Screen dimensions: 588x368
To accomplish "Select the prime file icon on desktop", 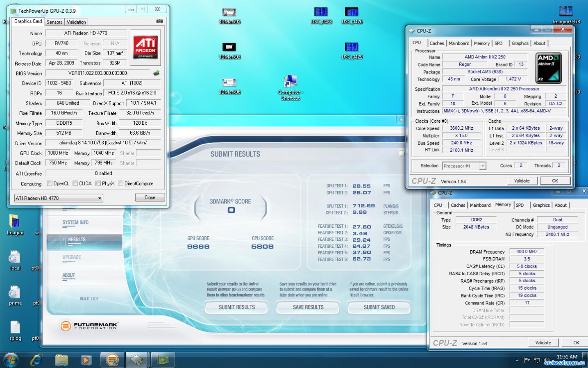I will tap(15, 296).
